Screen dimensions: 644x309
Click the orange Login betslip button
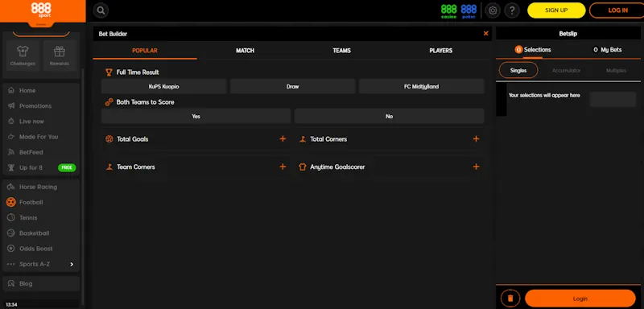pyautogui.click(x=580, y=299)
